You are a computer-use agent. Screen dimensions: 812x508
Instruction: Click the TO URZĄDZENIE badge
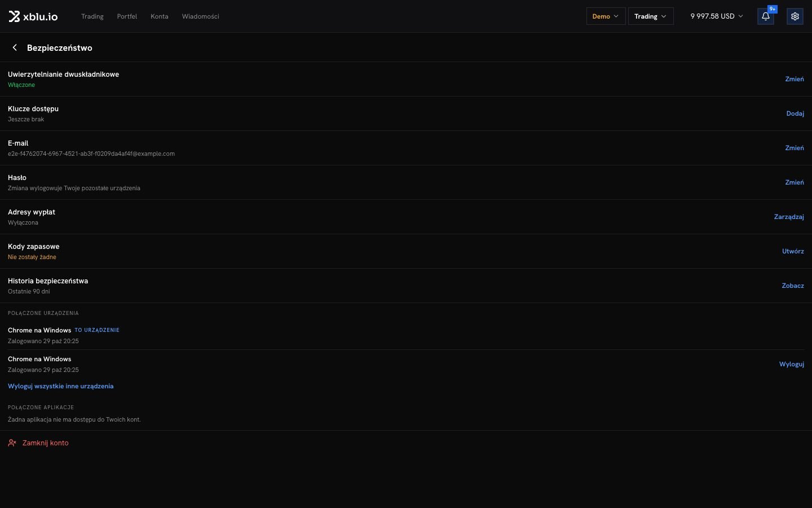[x=97, y=330]
